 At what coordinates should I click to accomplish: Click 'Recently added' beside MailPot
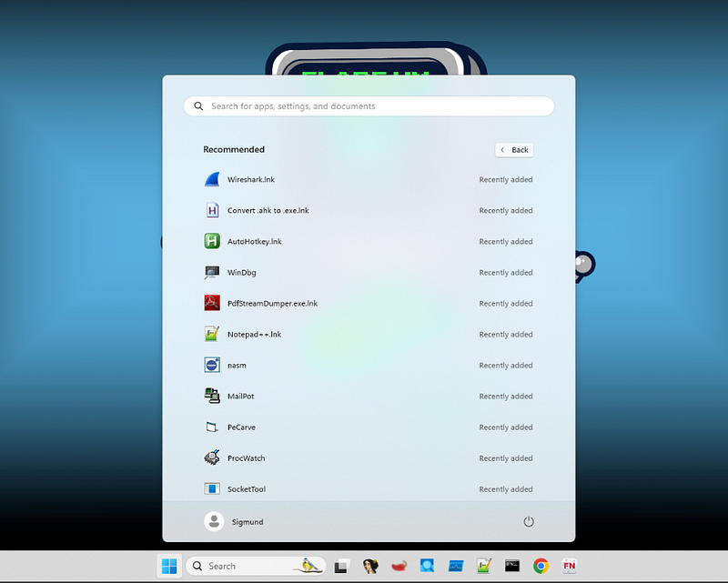[x=506, y=396]
